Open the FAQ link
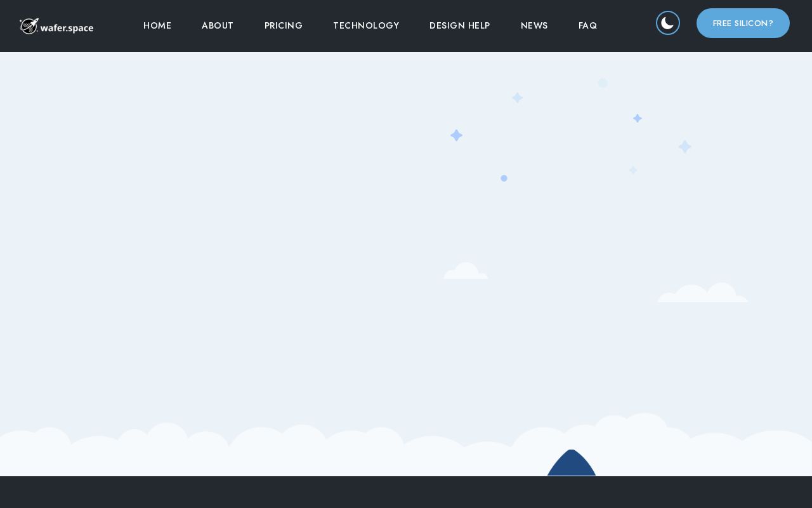This screenshot has width=812, height=508. (588, 25)
